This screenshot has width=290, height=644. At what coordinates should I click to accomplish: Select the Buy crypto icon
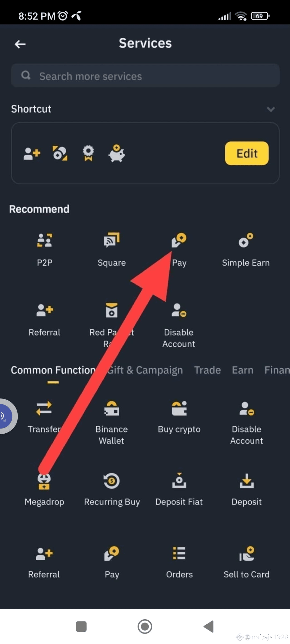(x=179, y=408)
